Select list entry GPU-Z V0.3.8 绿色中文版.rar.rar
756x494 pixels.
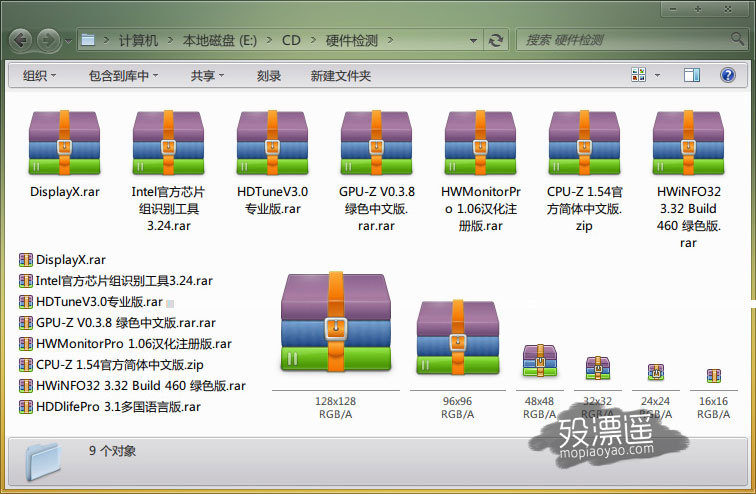pyautogui.click(x=126, y=322)
